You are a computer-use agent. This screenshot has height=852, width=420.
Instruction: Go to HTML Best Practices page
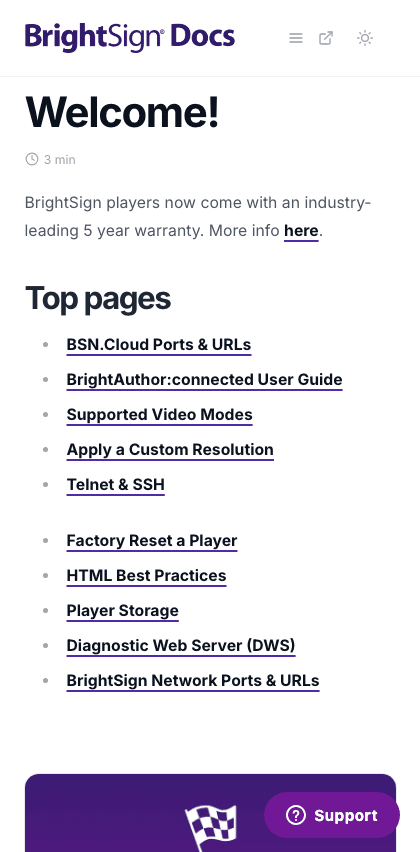click(x=147, y=576)
